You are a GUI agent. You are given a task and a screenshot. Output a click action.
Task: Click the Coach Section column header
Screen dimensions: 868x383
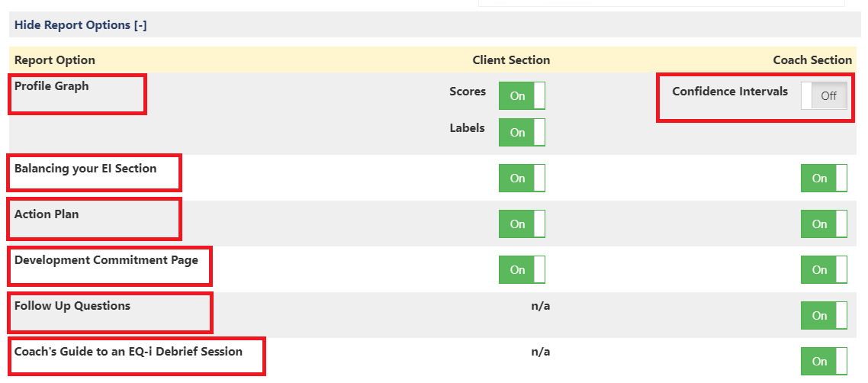point(812,60)
